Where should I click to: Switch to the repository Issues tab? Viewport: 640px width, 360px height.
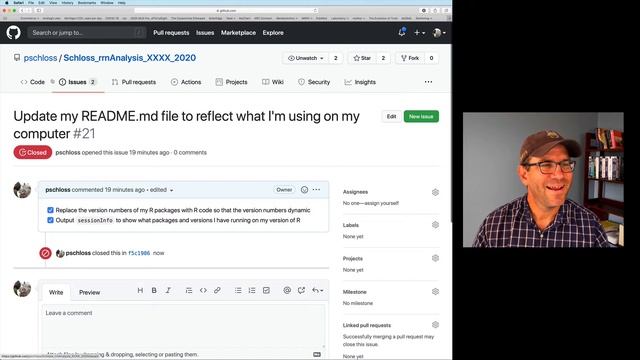[x=78, y=82]
